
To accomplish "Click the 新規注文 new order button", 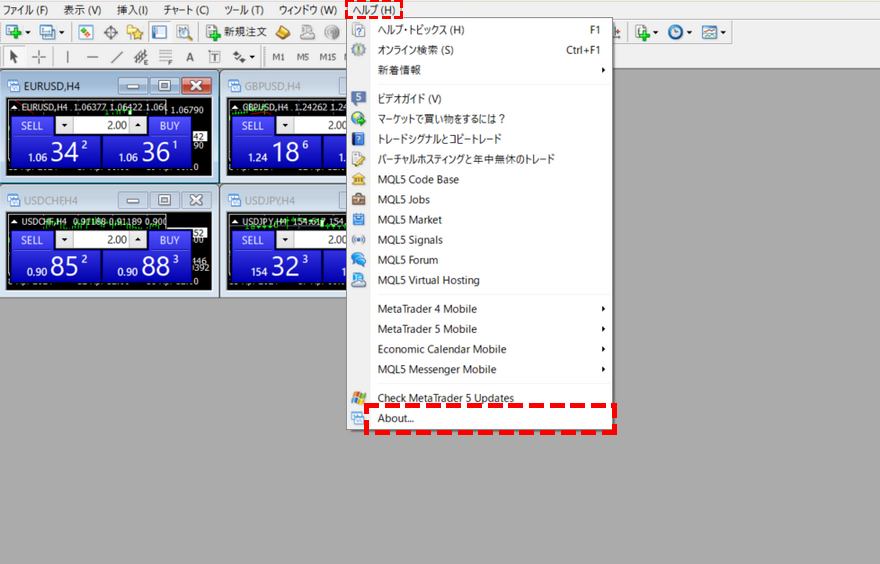I will point(236,32).
